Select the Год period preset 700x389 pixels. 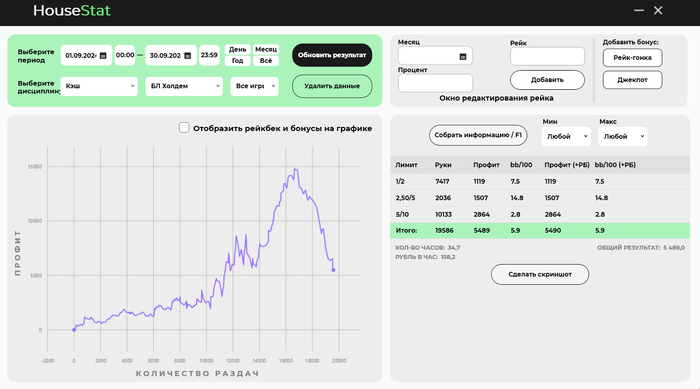coord(238,61)
